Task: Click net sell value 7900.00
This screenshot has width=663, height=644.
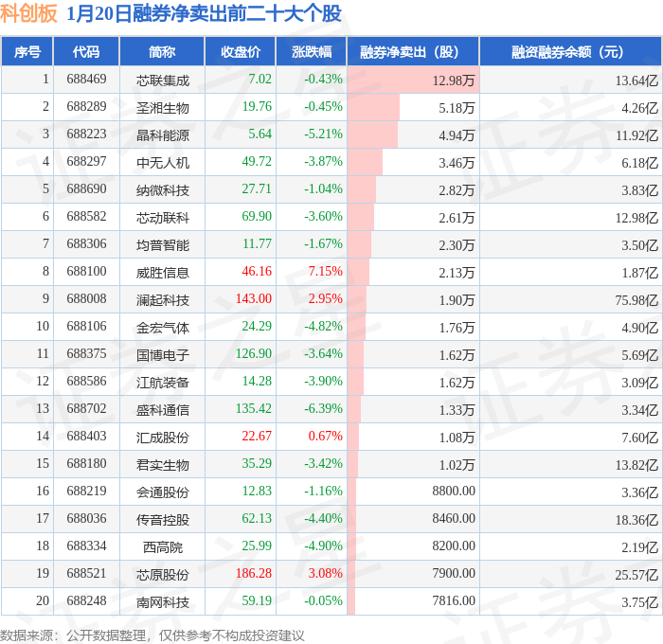Action: (x=454, y=574)
